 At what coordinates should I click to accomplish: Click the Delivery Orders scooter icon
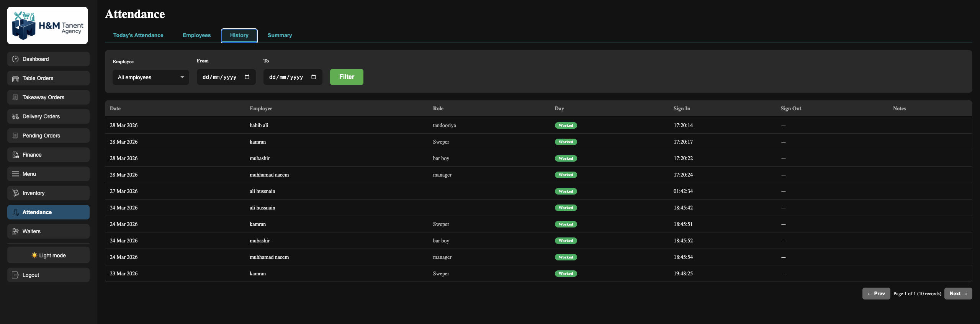pyautogui.click(x=15, y=117)
